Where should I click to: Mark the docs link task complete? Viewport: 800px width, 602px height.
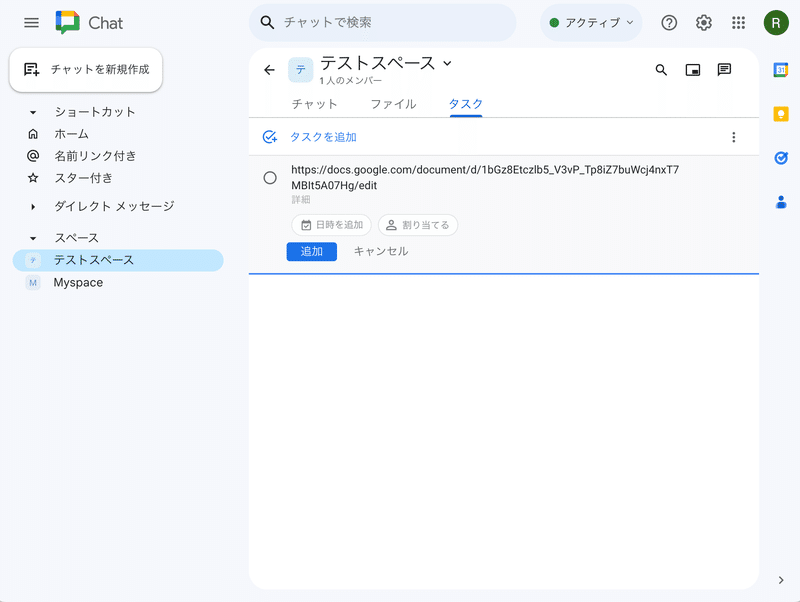click(270, 178)
